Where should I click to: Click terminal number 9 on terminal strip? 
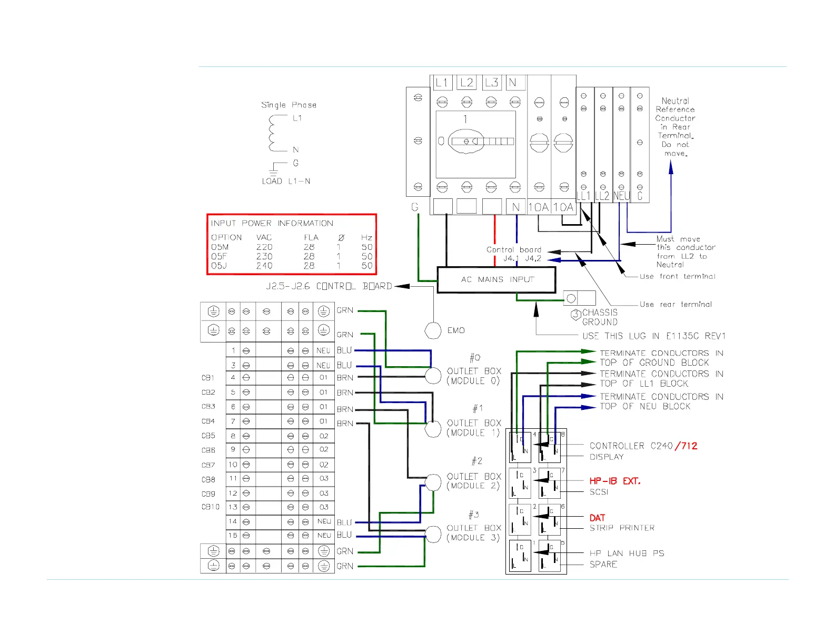pos(233,449)
